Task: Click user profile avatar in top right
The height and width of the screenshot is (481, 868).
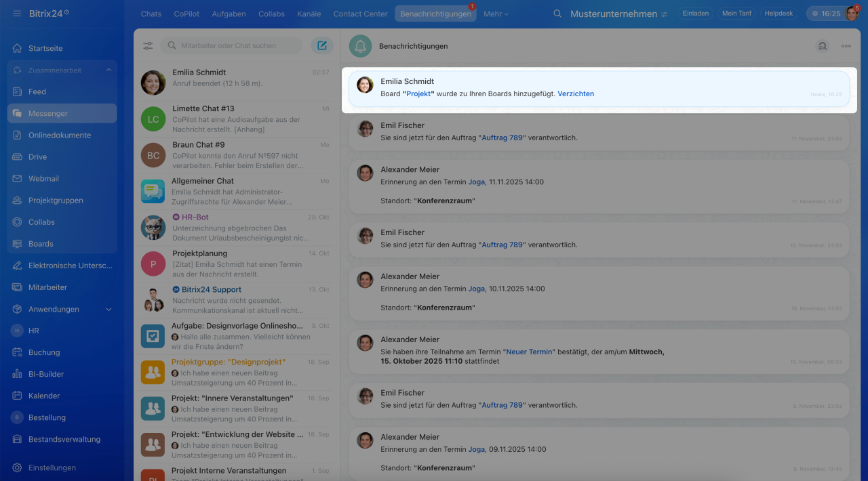Action: click(852, 14)
